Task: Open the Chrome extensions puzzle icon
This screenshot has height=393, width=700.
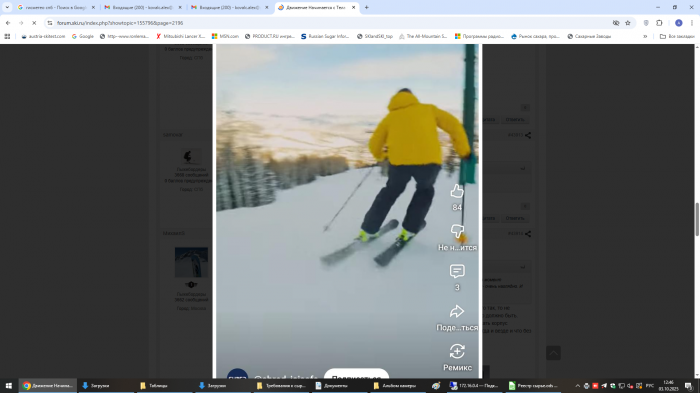Action: tap(659, 23)
